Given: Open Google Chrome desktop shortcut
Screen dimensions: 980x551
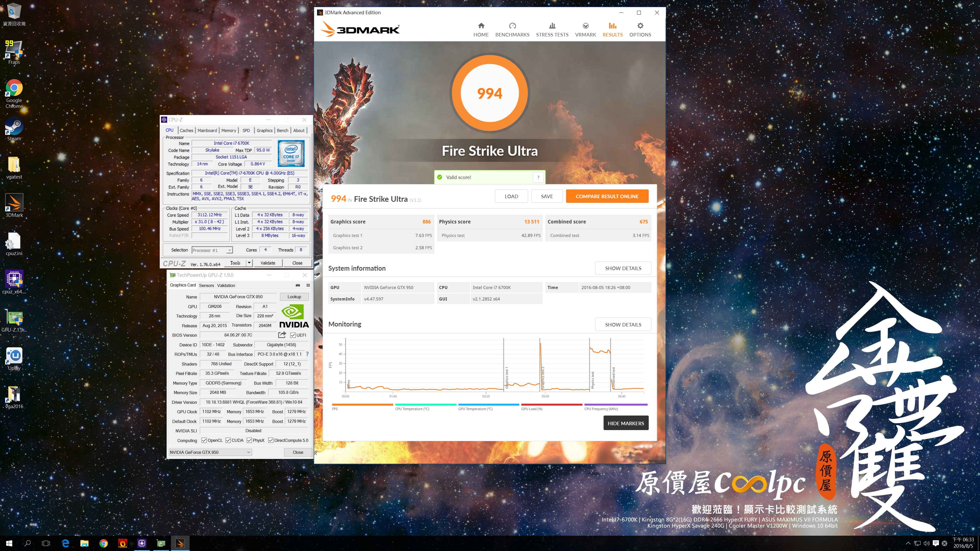Looking at the screenshot, I should tap(14, 94).
